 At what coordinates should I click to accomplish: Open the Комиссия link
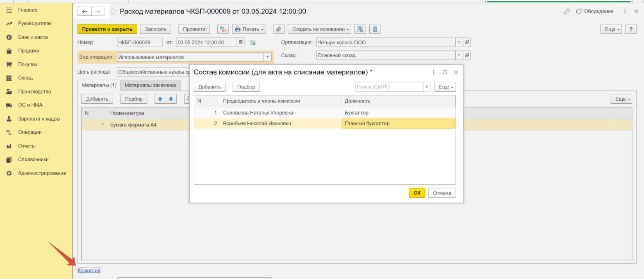[x=89, y=271]
